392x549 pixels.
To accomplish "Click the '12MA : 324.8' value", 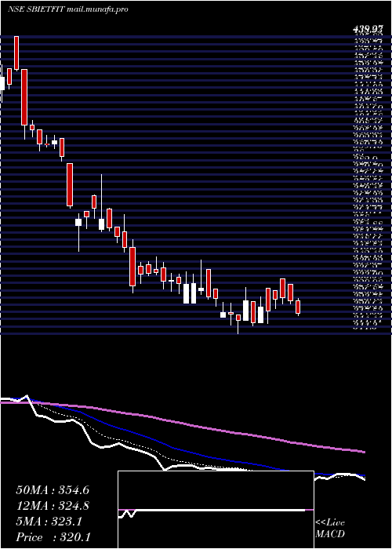I will tap(53, 506).
